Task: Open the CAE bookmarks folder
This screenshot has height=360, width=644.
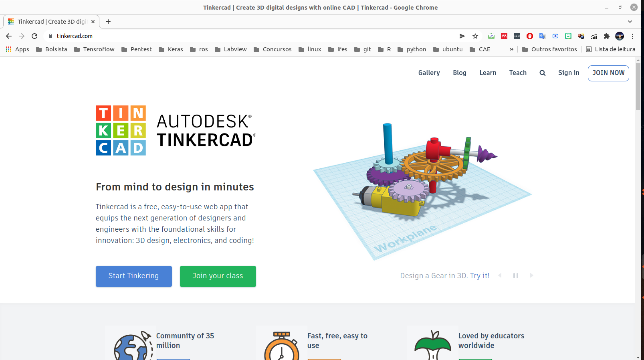Action: pos(480,49)
